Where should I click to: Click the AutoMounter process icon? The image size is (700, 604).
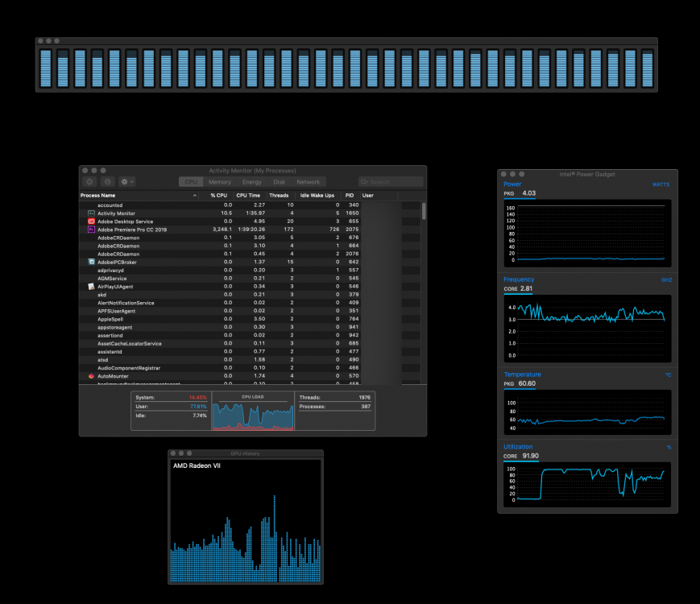[91, 376]
